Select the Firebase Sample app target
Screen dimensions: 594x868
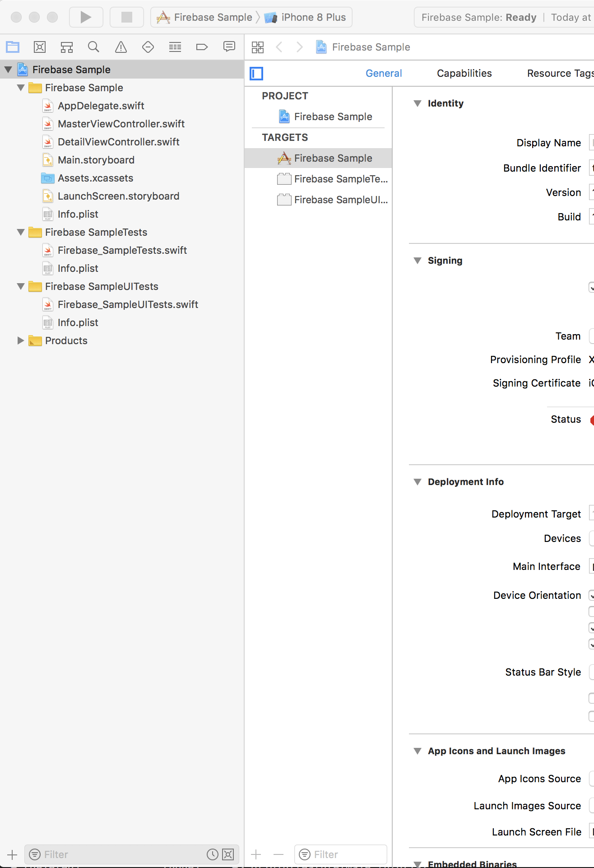(318, 158)
